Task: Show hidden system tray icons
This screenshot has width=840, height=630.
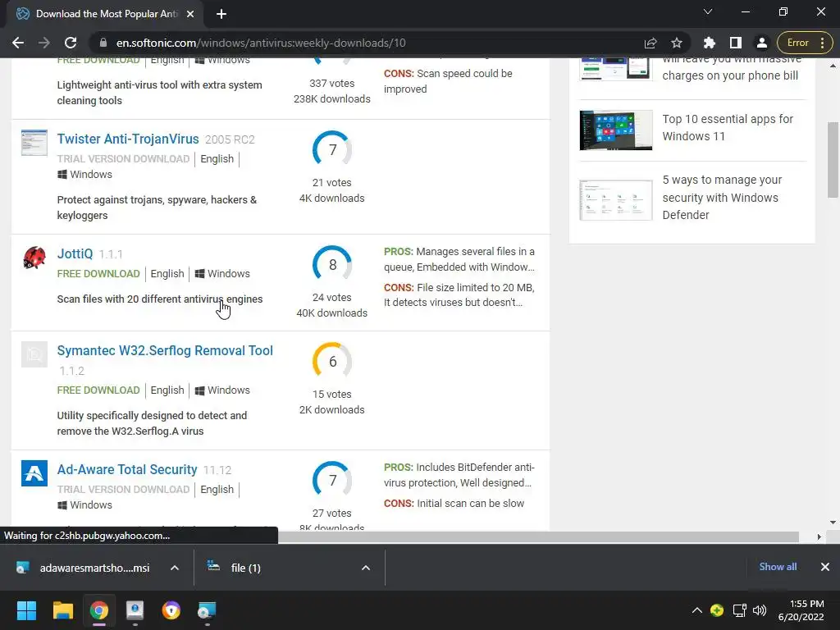Action: click(697, 610)
